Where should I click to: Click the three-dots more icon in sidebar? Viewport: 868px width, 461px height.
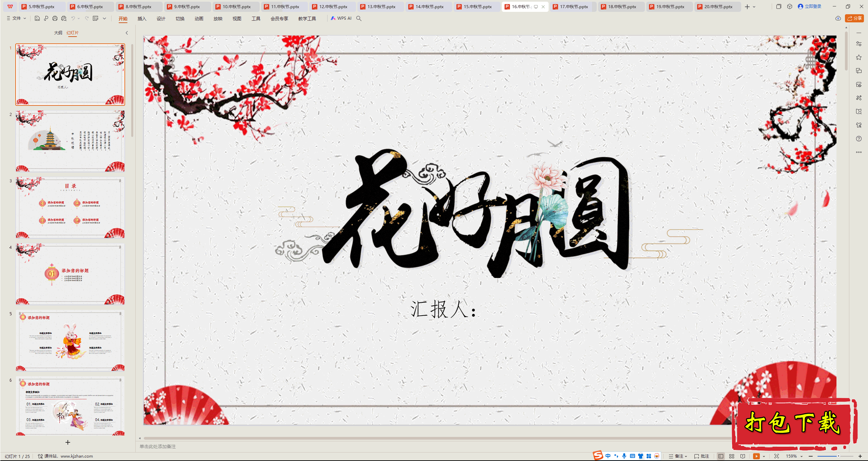click(x=859, y=152)
